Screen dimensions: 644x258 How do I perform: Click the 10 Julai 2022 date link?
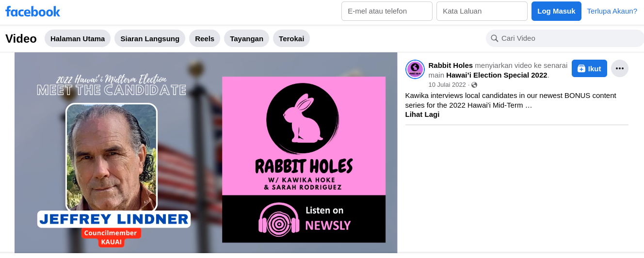[x=447, y=85]
